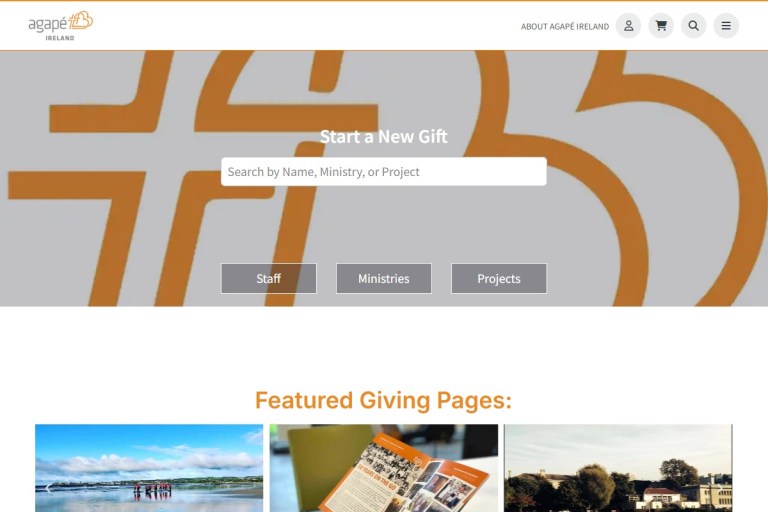Open the orange brochure giving page

pyautogui.click(x=384, y=468)
